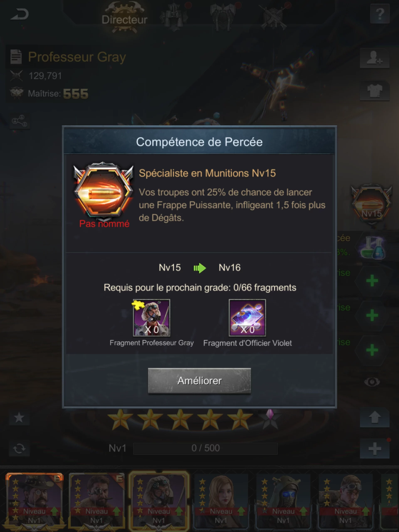Viewport: 399px width, 532px height.
Task: Click the add officer person icon
Action: [x=375, y=58]
